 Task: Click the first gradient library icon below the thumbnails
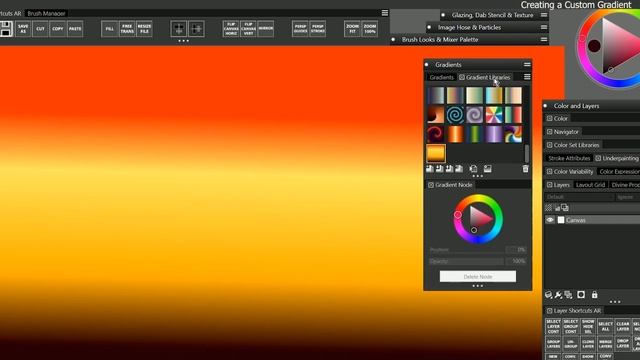coord(430,169)
